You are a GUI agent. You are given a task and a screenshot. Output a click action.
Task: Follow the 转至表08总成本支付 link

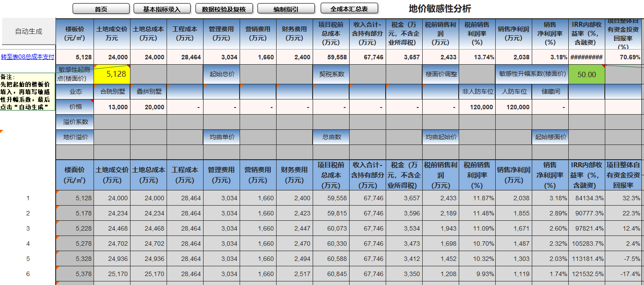(27, 57)
